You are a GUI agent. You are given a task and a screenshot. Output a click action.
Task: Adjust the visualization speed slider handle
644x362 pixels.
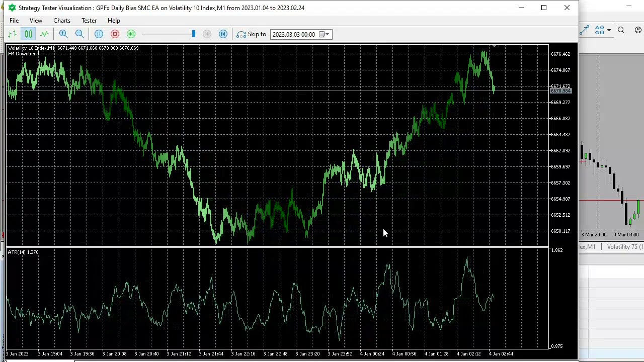pyautogui.click(x=193, y=34)
